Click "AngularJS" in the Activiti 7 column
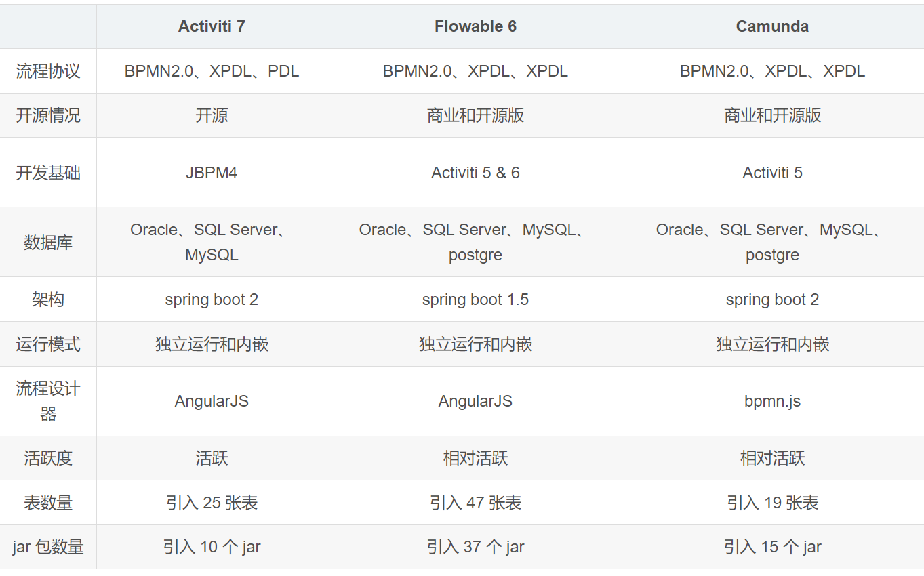This screenshot has width=924, height=576. (212, 401)
